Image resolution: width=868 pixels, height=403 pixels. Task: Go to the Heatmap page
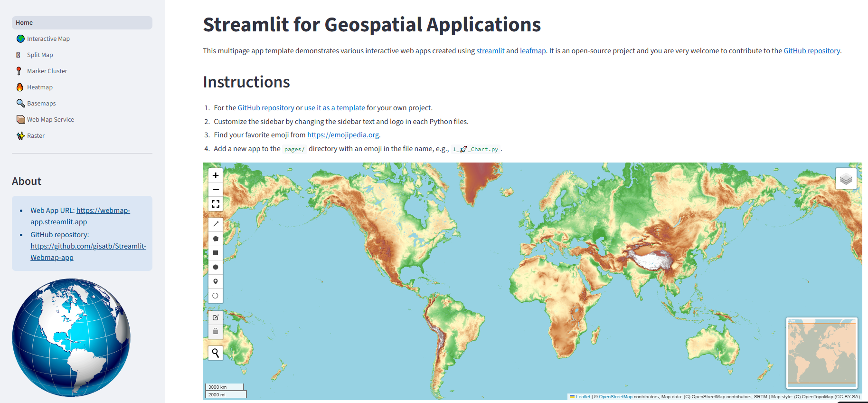(x=39, y=87)
